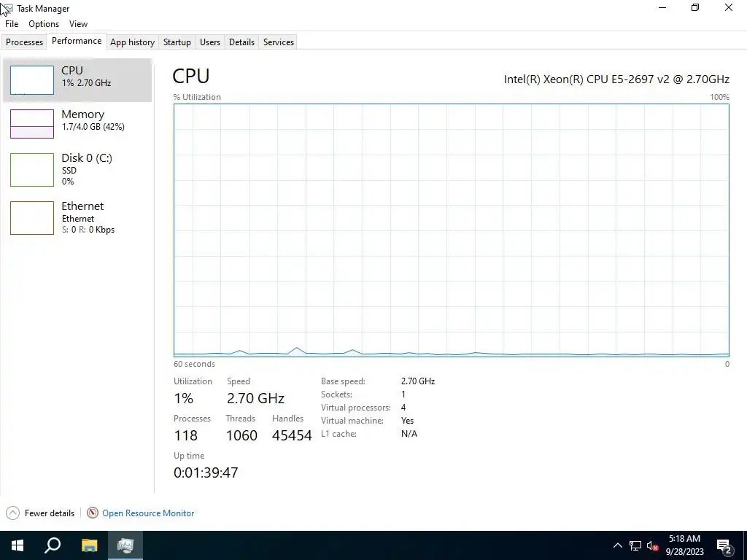The width and height of the screenshot is (747, 560).
Task: Click the Fewer details label
Action: tap(50, 513)
